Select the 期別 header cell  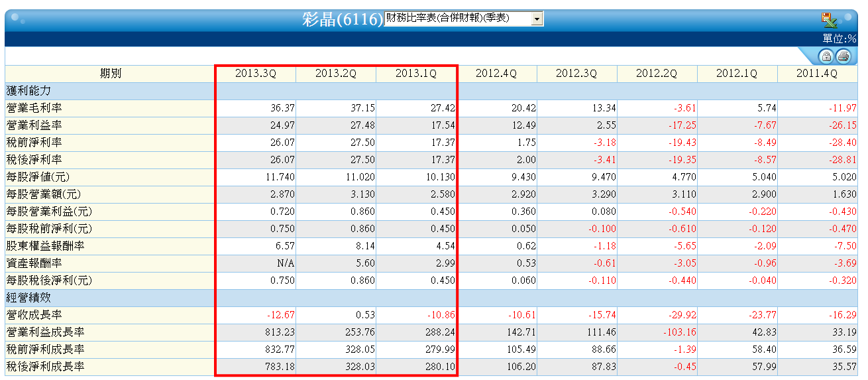110,74
